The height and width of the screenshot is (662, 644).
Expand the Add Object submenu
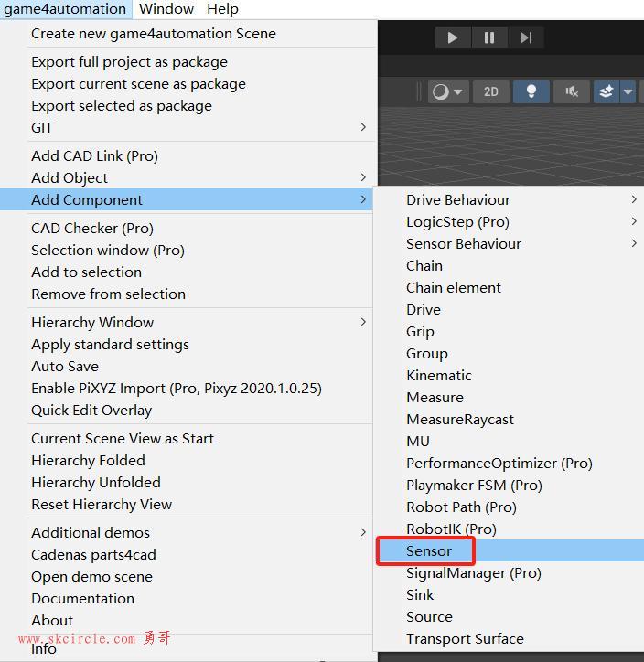point(188,177)
